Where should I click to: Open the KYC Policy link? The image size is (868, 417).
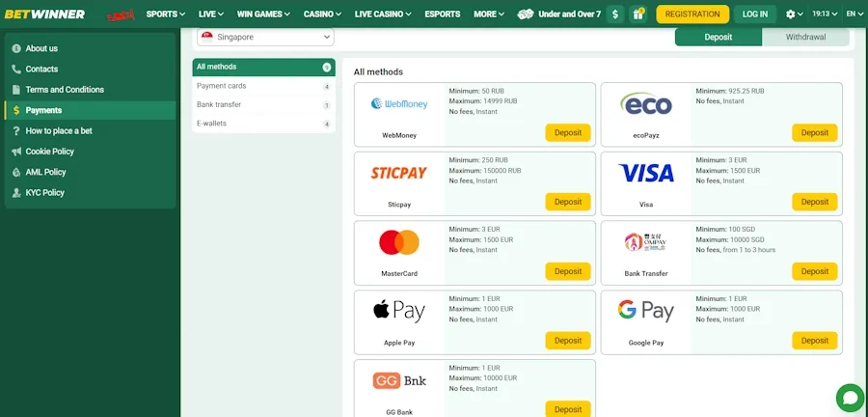pos(44,193)
